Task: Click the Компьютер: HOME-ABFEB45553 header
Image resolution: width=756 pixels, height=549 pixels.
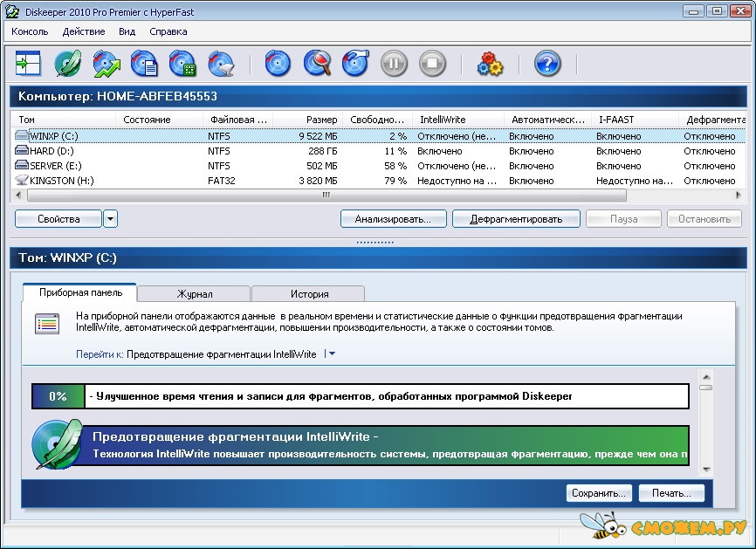Action: 379,96
